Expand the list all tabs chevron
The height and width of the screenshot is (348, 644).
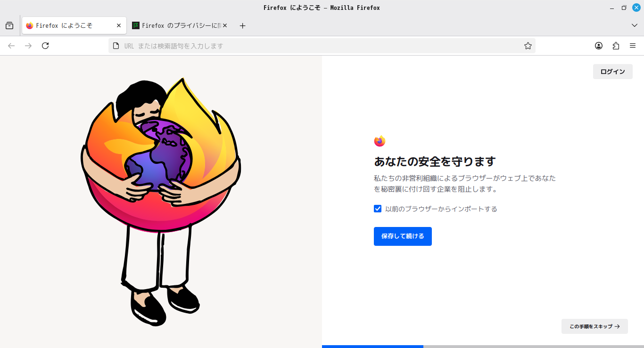(634, 25)
